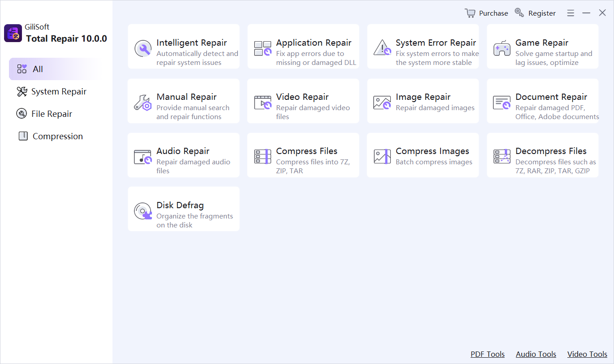Click the Register key icon

pos(519,13)
